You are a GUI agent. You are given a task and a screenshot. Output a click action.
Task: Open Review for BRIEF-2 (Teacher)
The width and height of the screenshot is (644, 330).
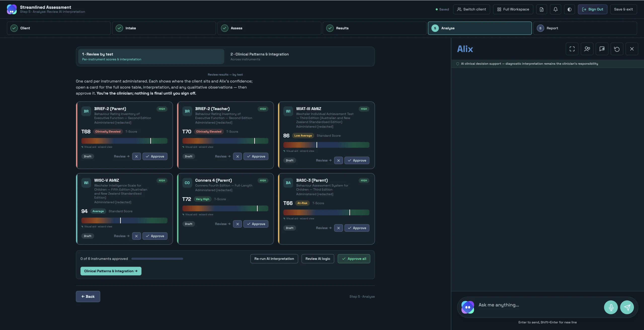click(x=223, y=156)
